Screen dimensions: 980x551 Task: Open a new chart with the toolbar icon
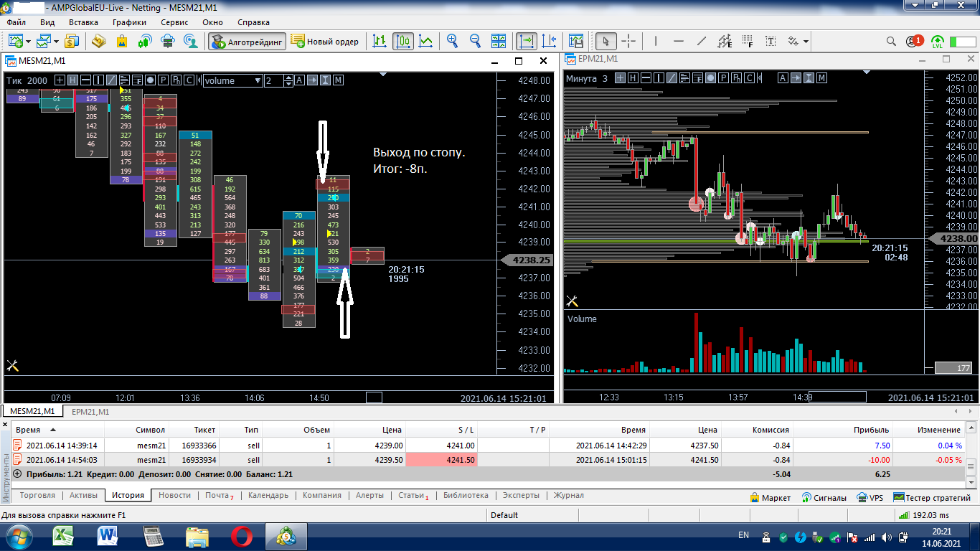[15, 41]
